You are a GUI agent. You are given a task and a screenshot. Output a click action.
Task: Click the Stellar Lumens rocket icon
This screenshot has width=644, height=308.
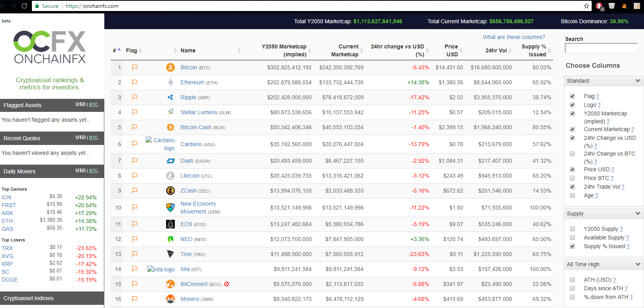(x=170, y=112)
